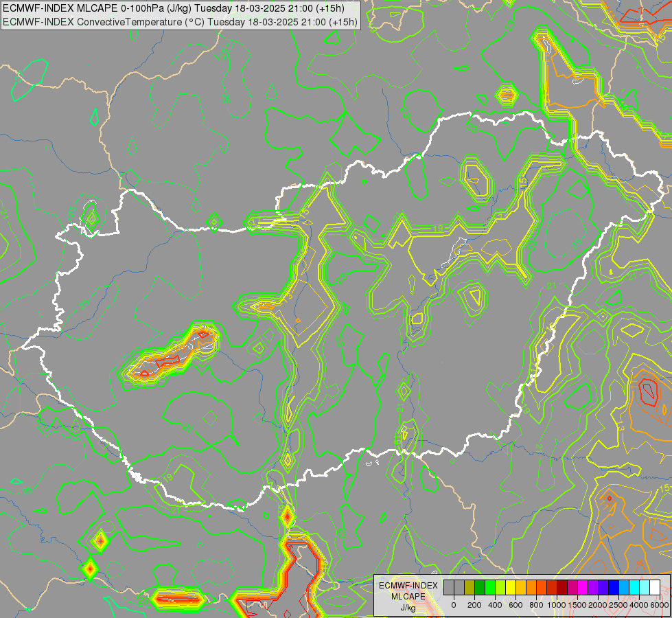Click the pure blue legend swatch

click(x=613, y=588)
